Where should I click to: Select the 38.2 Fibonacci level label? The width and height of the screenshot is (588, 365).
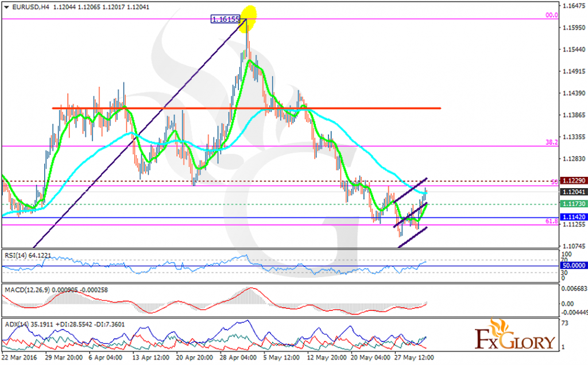[552, 142]
